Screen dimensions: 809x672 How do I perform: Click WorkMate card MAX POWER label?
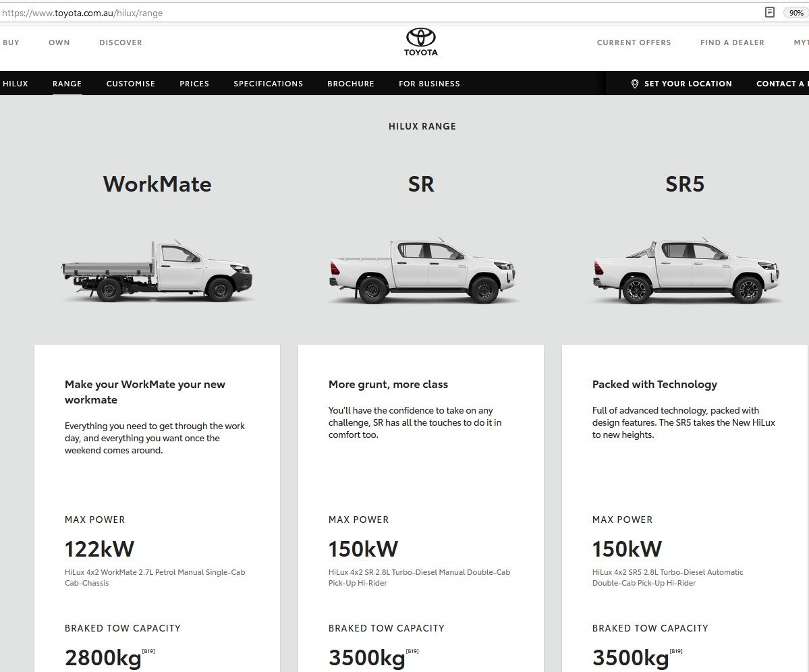(95, 520)
